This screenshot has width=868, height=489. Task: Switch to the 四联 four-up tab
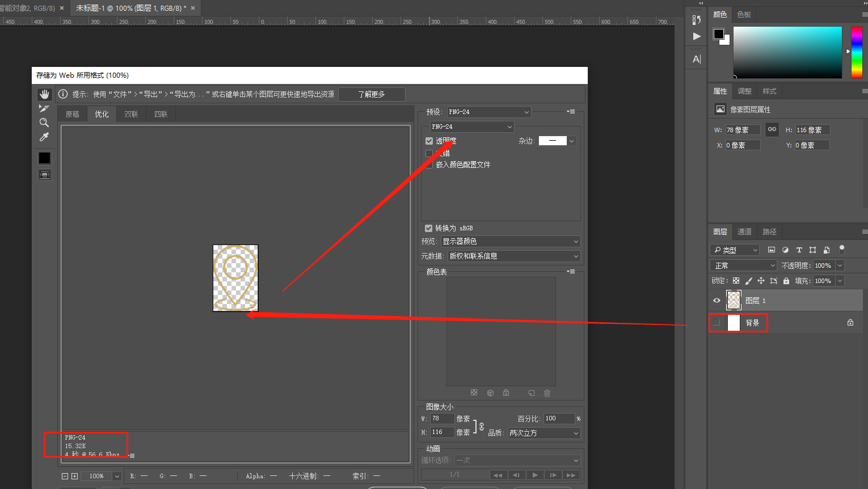[x=161, y=114]
